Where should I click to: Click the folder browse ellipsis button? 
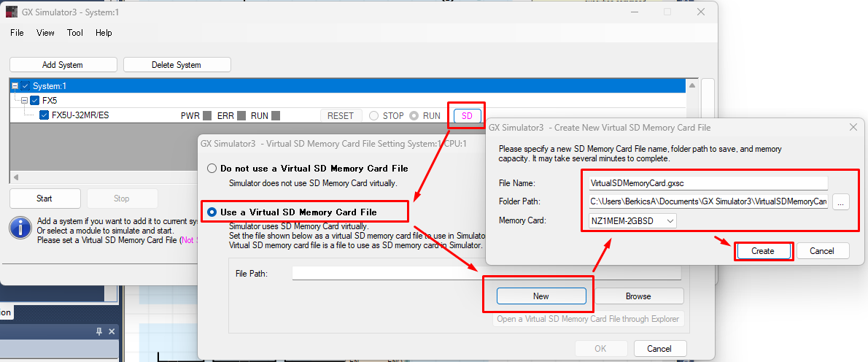pos(840,203)
